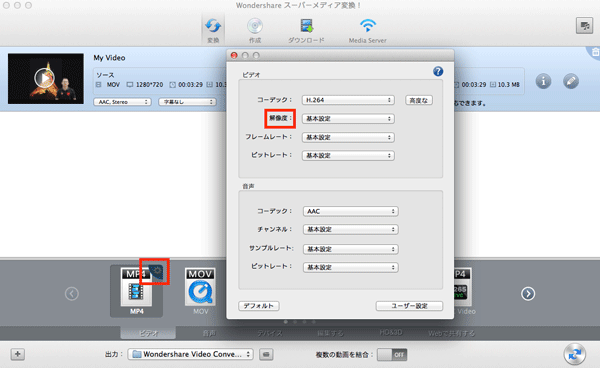Click the ユーザー設定 user settings button

[409, 306]
